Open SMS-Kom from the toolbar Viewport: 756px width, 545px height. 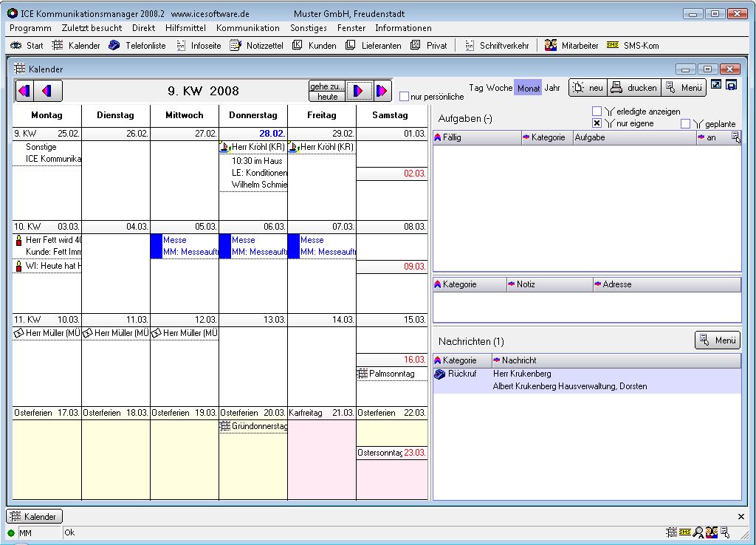click(x=633, y=46)
